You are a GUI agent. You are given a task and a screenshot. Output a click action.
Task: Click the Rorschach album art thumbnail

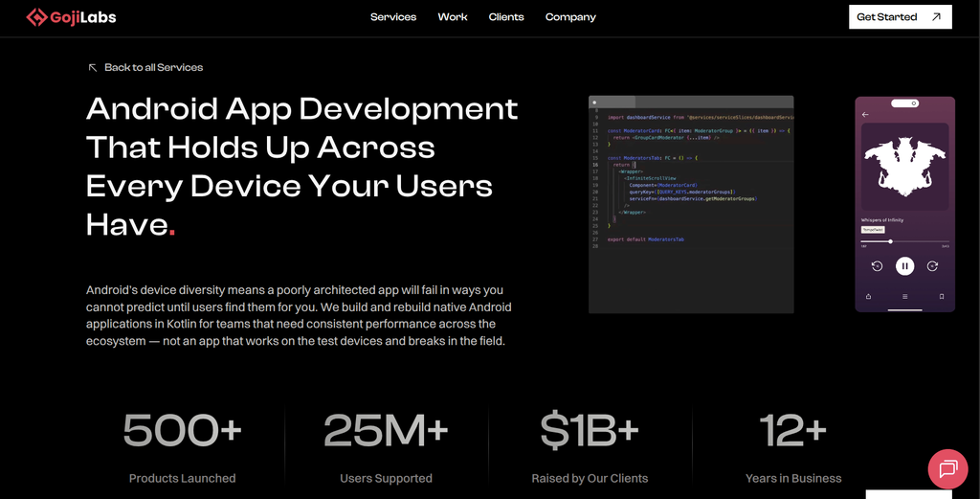pos(904,167)
